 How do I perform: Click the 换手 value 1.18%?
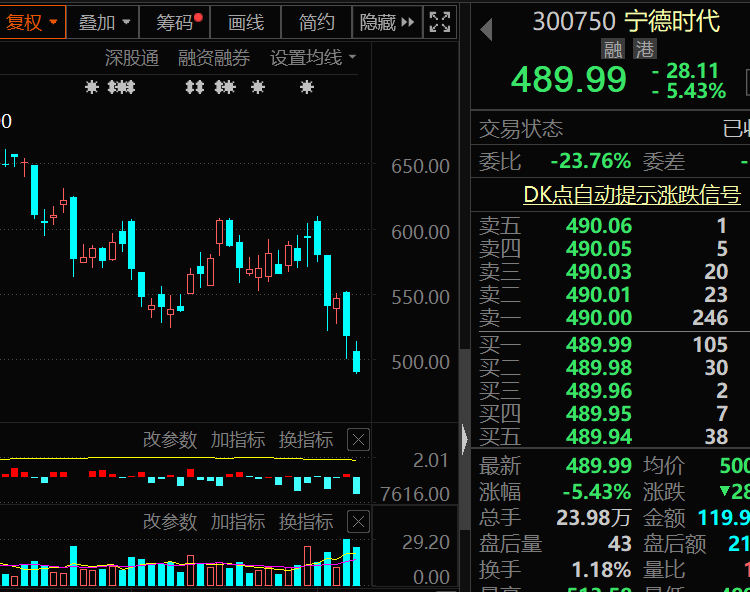[x=601, y=570]
